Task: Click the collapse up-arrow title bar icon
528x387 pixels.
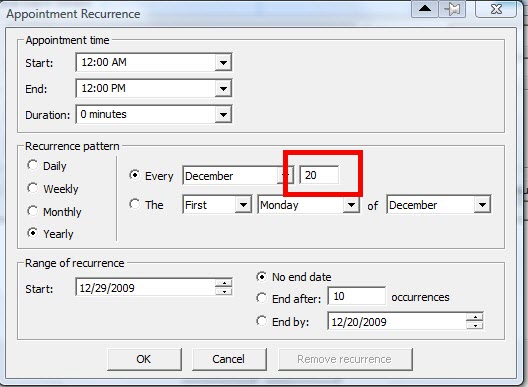Action: click(x=425, y=8)
